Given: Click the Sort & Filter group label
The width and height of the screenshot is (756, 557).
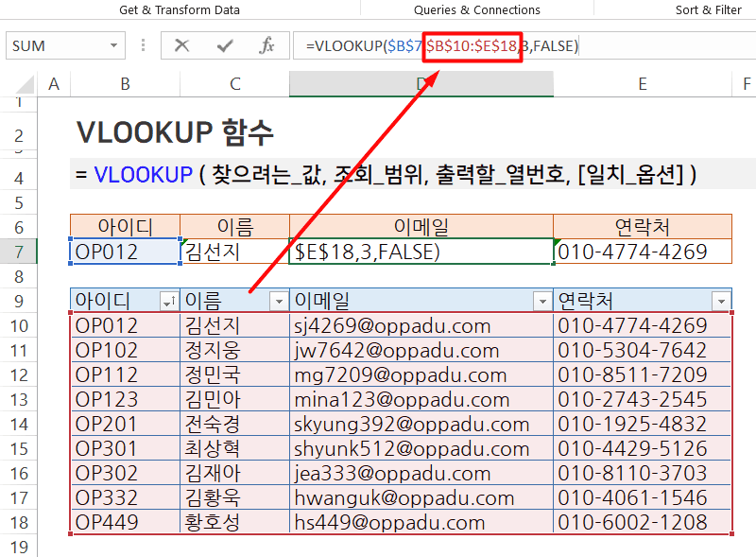Looking at the screenshot, I should pyautogui.click(x=708, y=9).
